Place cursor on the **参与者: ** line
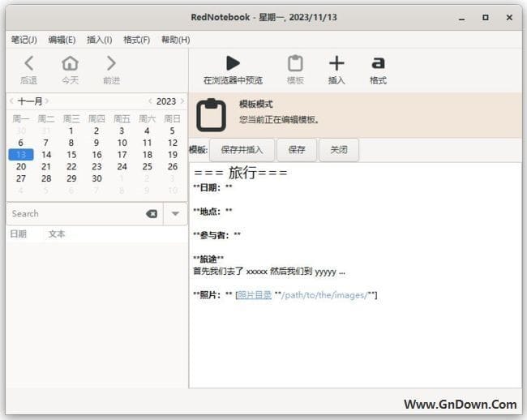 click(x=217, y=235)
